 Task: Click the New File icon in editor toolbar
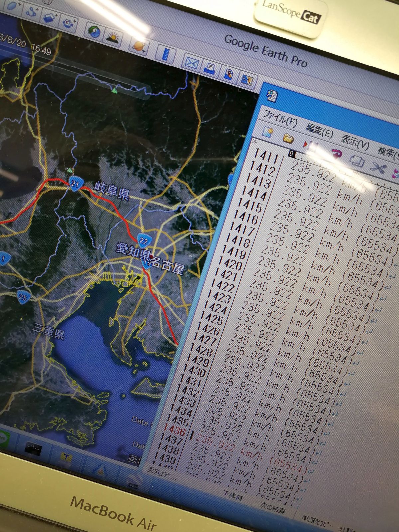pyautogui.click(x=268, y=133)
